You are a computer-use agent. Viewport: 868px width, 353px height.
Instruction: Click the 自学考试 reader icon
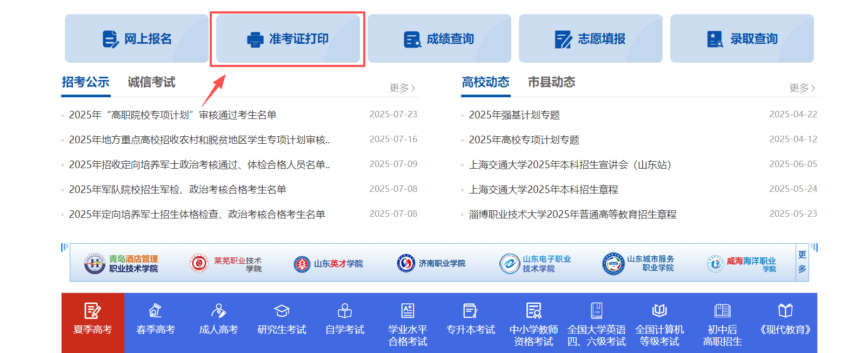click(345, 311)
